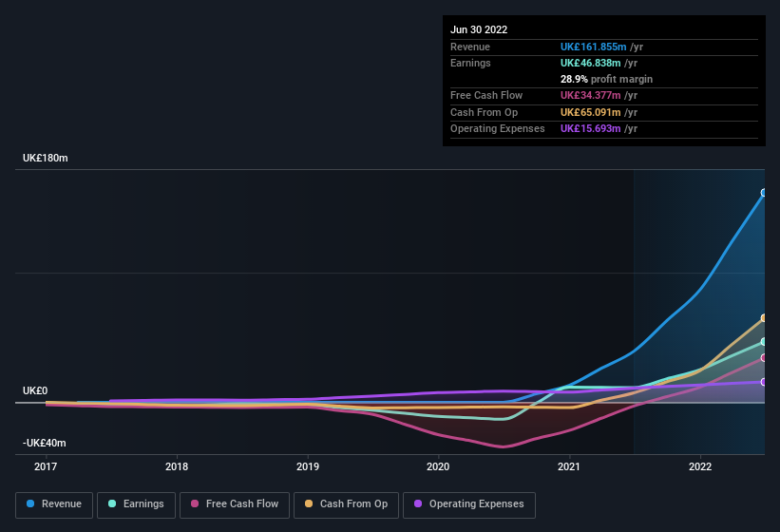
Task: Click the purple Operating Expenses endpoint marker
Action: pyautogui.click(x=764, y=382)
